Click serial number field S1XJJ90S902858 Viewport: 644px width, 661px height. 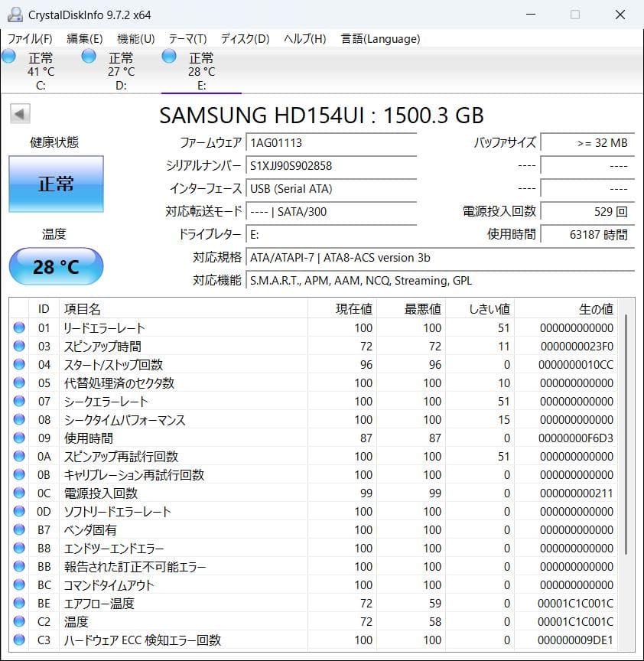pyautogui.click(x=331, y=166)
